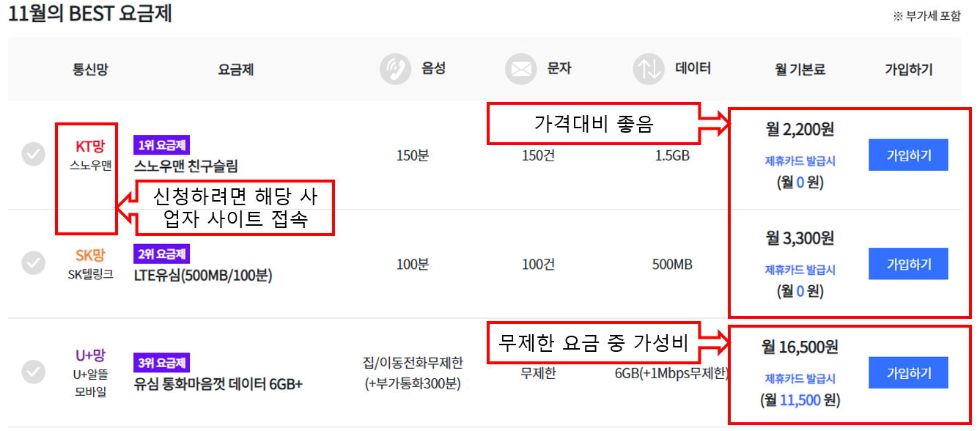Open 제휴카드 발급시 link under 월 3,300원
Screen dimensions: 980x431
800,270
